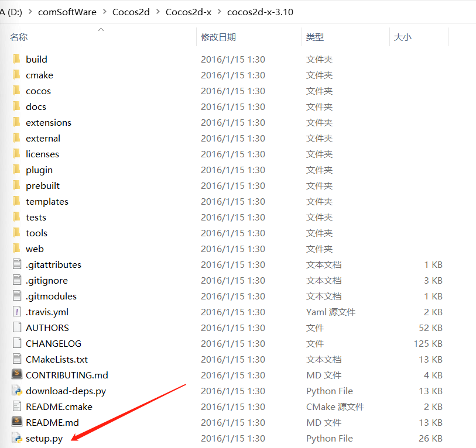Click the CMakeLists.txt file icon
The height and width of the screenshot is (448, 476).
pyautogui.click(x=17, y=359)
